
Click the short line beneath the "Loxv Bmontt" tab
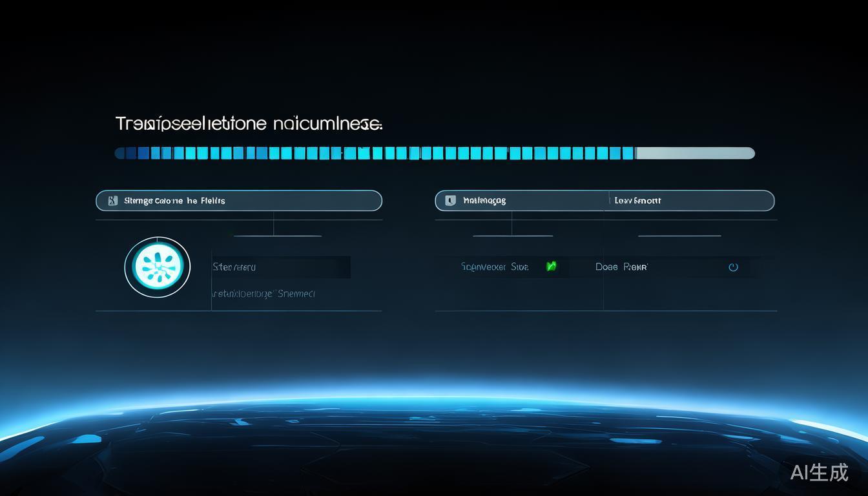(x=679, y=236)
